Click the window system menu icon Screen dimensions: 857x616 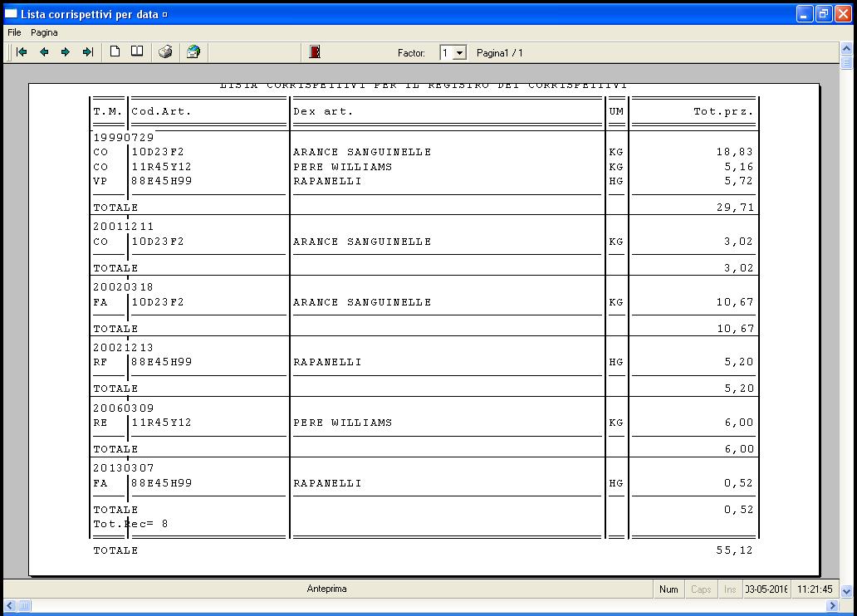[11, 13]
